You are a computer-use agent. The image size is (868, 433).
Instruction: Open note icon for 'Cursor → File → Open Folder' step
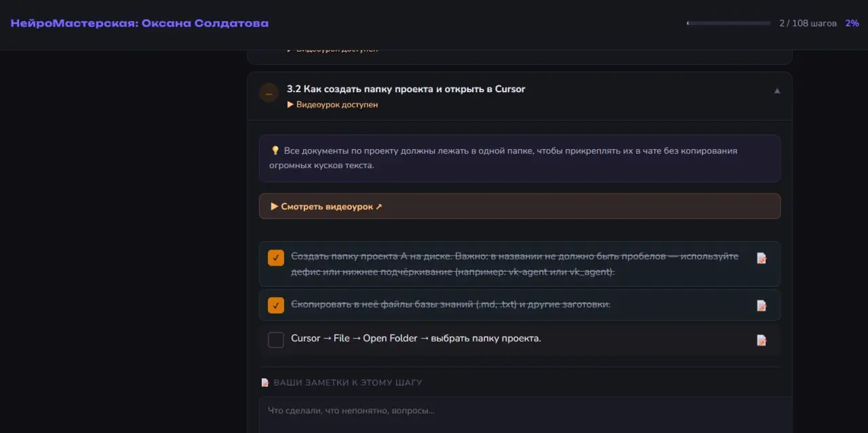point(762,340)
